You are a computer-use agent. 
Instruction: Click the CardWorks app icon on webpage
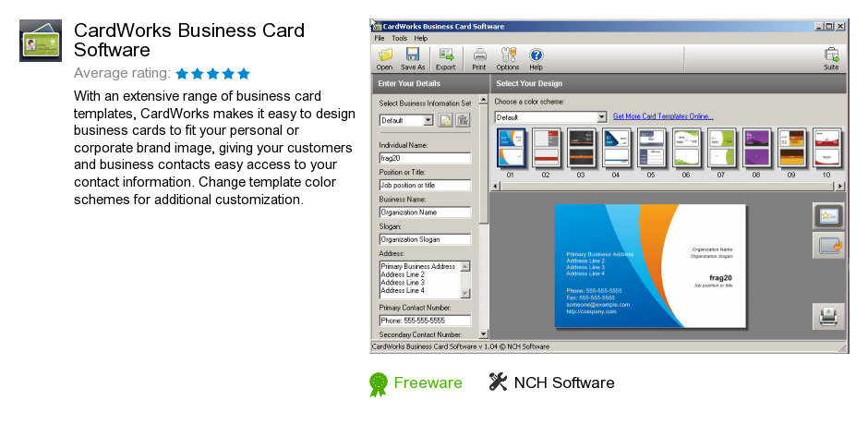pos(41,41)
